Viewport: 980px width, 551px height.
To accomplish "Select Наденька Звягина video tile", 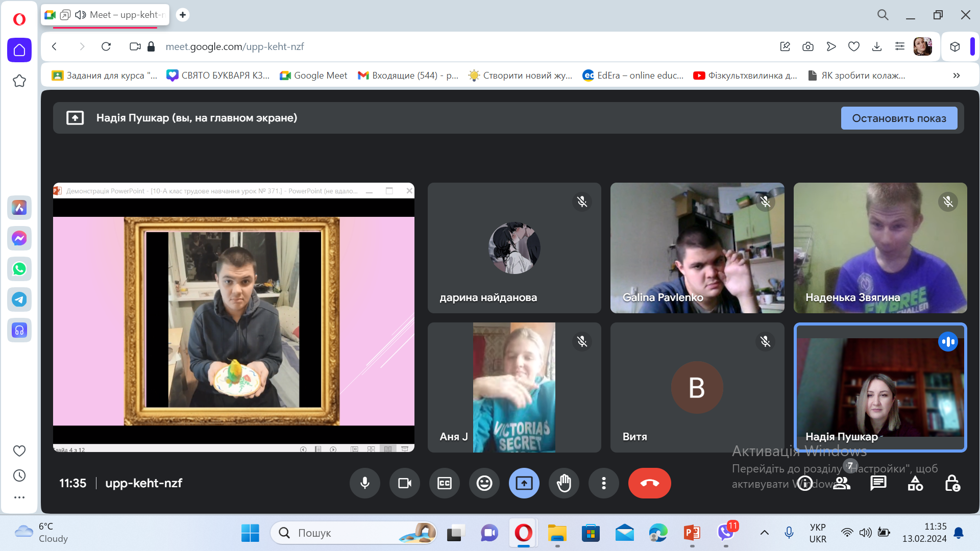I will pyautogui.click(x=880, y=248).
